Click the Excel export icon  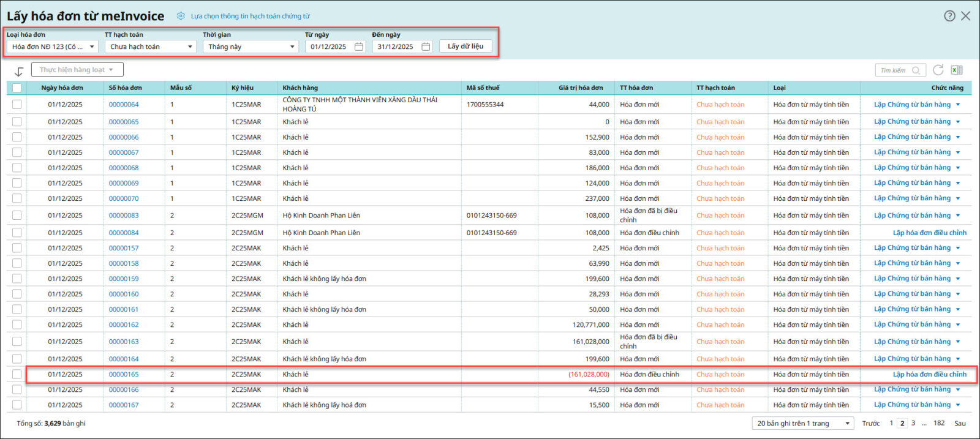pyautogui.click(x=957, y=70)
